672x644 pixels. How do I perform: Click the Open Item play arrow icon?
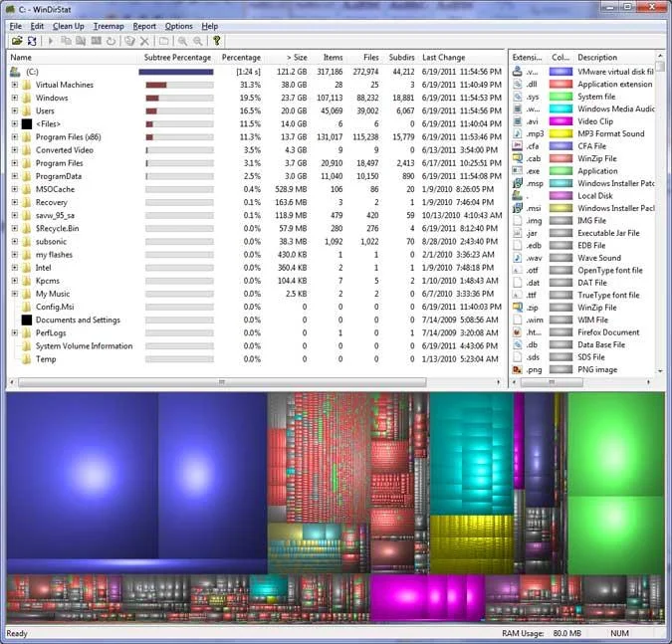click(x=50, y=41)
